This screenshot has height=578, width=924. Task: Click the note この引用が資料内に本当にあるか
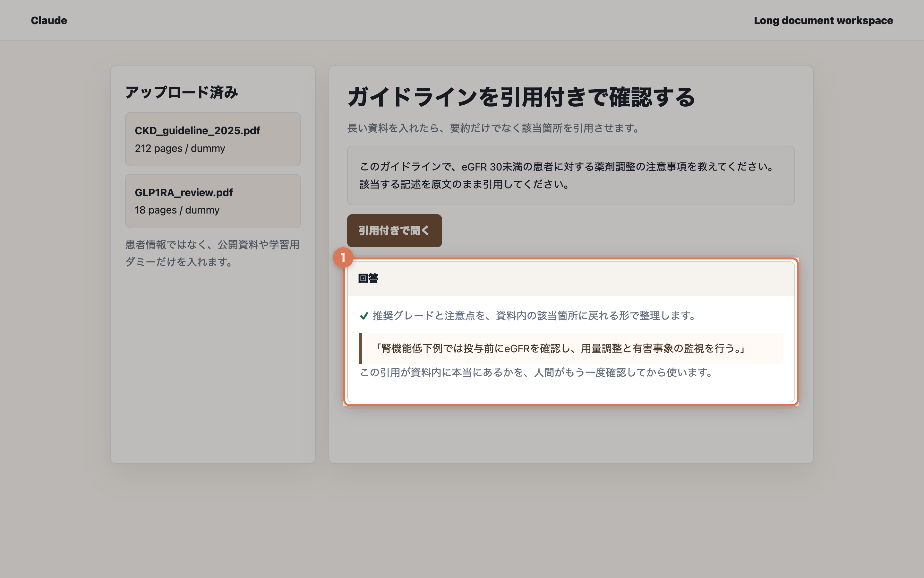coord(536,372)
